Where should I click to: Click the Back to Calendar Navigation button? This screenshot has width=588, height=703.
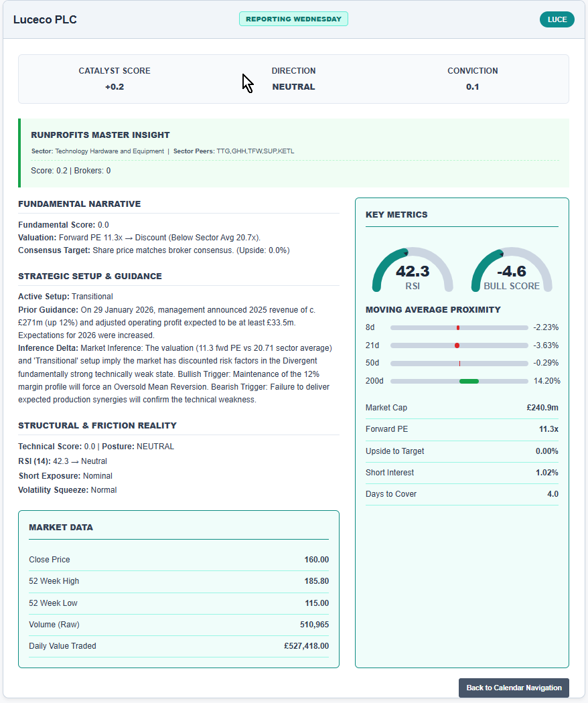(514, 688)
